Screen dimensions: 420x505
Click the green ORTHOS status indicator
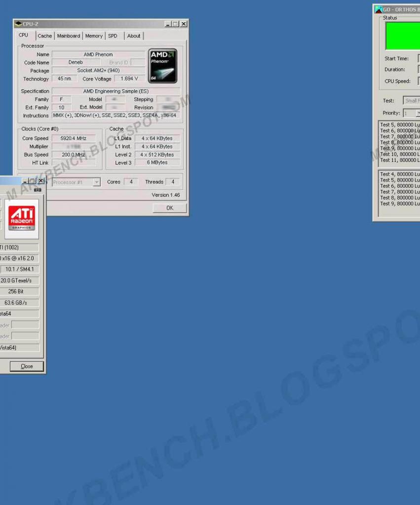403,36
